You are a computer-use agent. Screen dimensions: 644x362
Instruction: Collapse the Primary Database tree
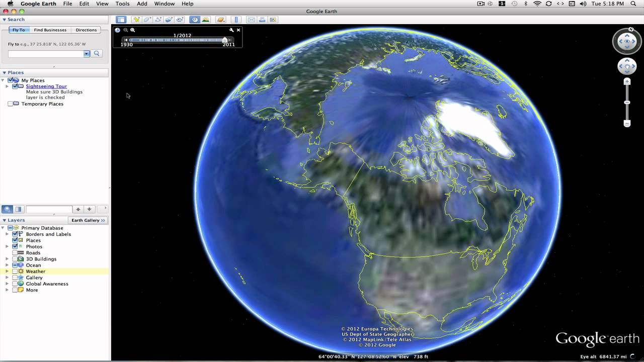[x=4, y=228]
